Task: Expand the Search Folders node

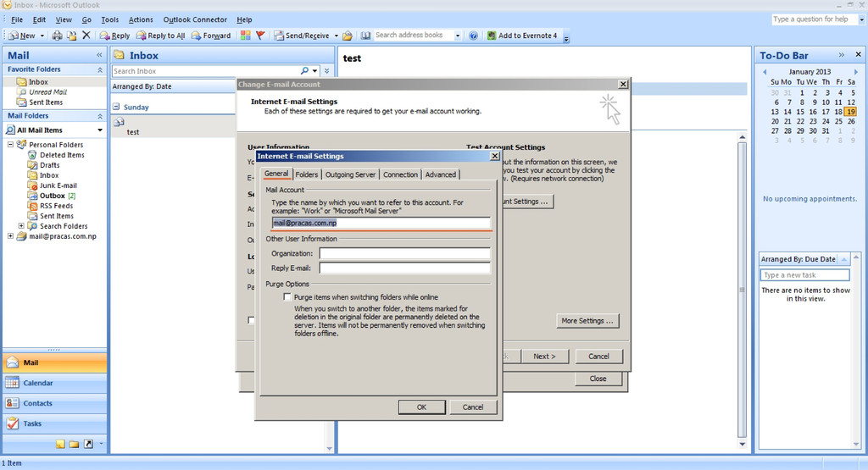Action: (x=21, y=225)
